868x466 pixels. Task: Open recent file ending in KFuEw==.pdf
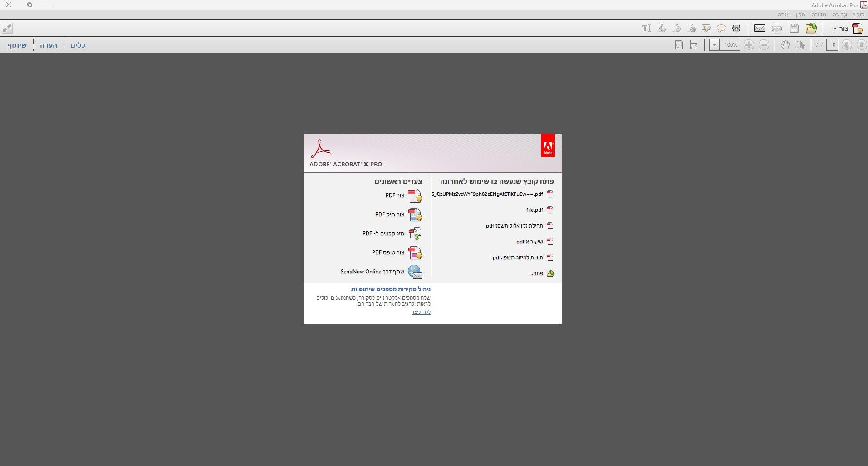coord(492,194)
